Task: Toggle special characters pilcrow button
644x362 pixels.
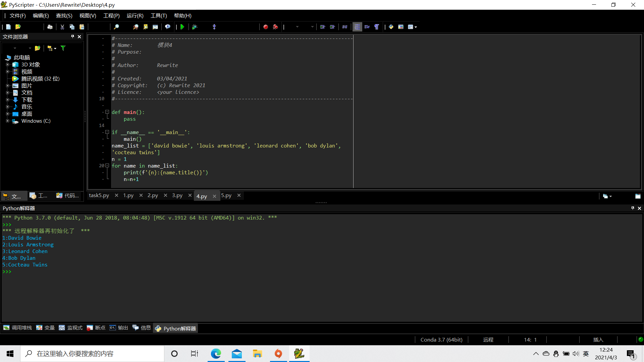Action: (x=377, y=27)
